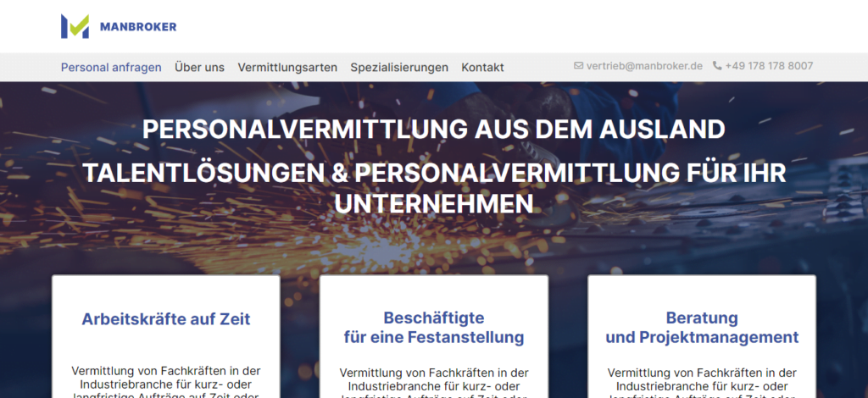Screen dimensions: 868x398
Task: Open the Vermittlungsarten menu item
Action: [287, 68]
